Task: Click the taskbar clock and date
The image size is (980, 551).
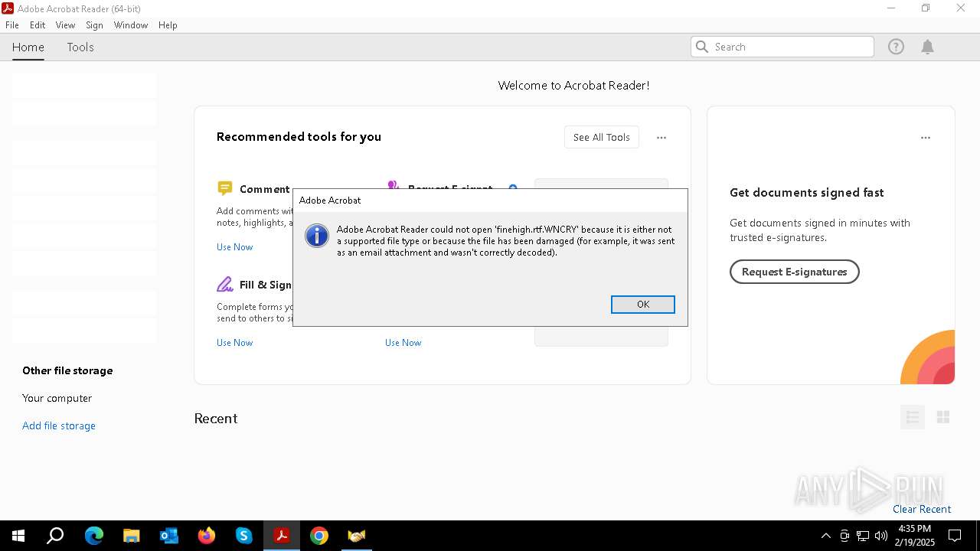Action: [x=915, y=536]
